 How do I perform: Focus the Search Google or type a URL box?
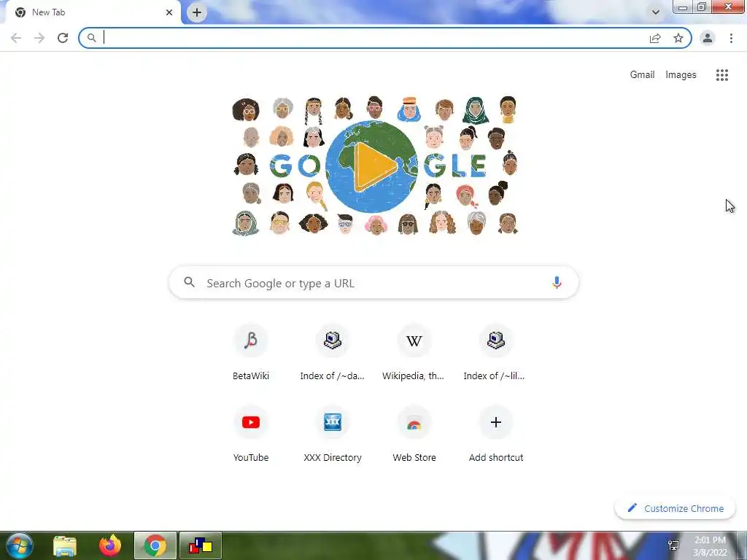click(374, 283)
